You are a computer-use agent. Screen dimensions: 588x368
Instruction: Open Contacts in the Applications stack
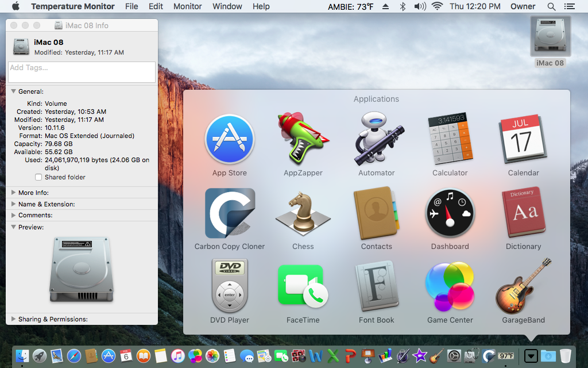[377, 213]
